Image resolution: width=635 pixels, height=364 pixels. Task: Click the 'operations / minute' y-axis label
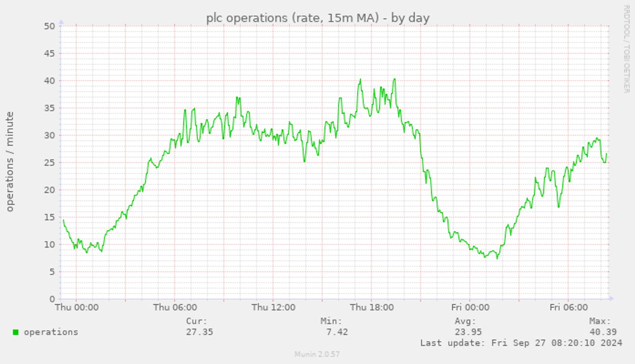[x=10, y=161]
